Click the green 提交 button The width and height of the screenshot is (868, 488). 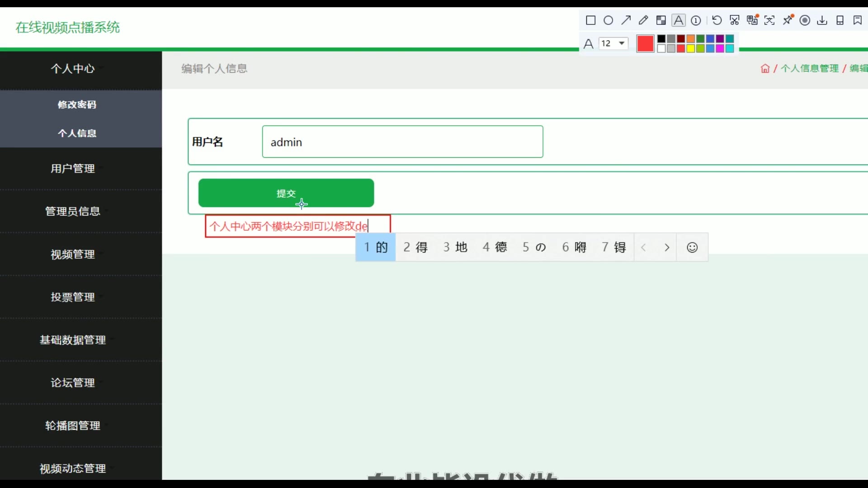click(x=286, y=193)
